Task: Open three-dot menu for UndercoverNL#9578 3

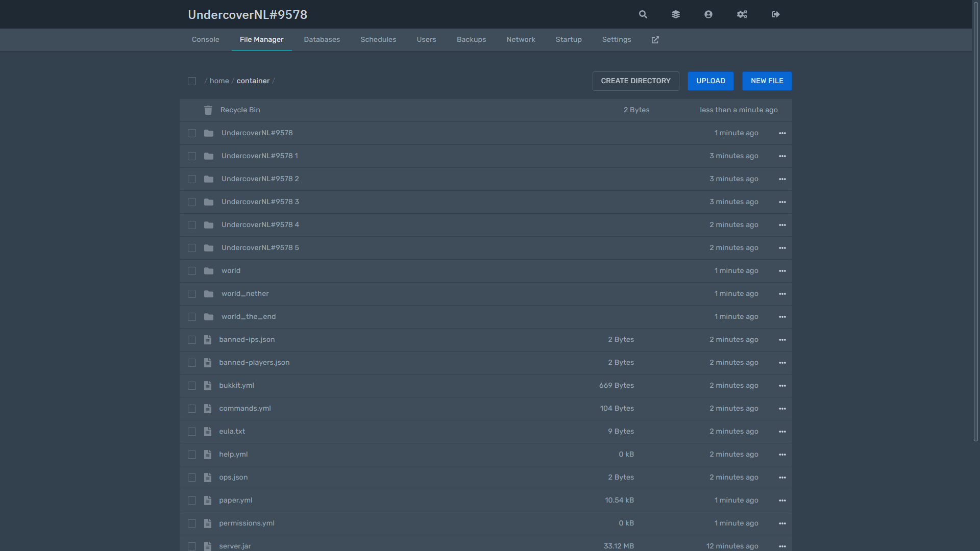Action: click(782, 202)
